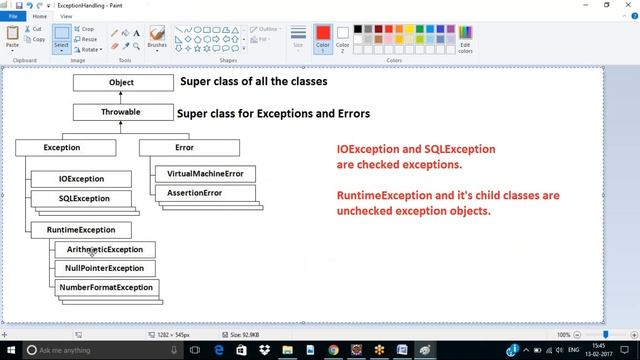The height and width of the screenshot is (360, 640).
Task: Click the Windows Start button
Action: click(x=11, y=350)
